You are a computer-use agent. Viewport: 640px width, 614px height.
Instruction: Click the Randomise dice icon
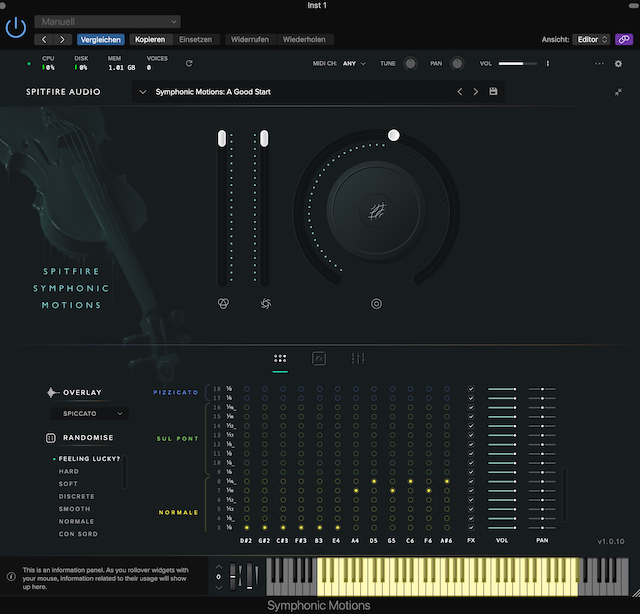click(x=51, y=438)
